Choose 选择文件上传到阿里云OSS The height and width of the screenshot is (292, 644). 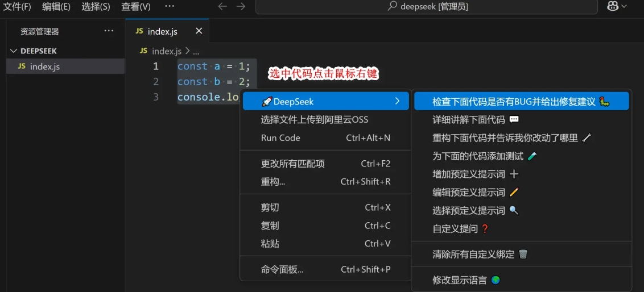[x=325, y=120]
